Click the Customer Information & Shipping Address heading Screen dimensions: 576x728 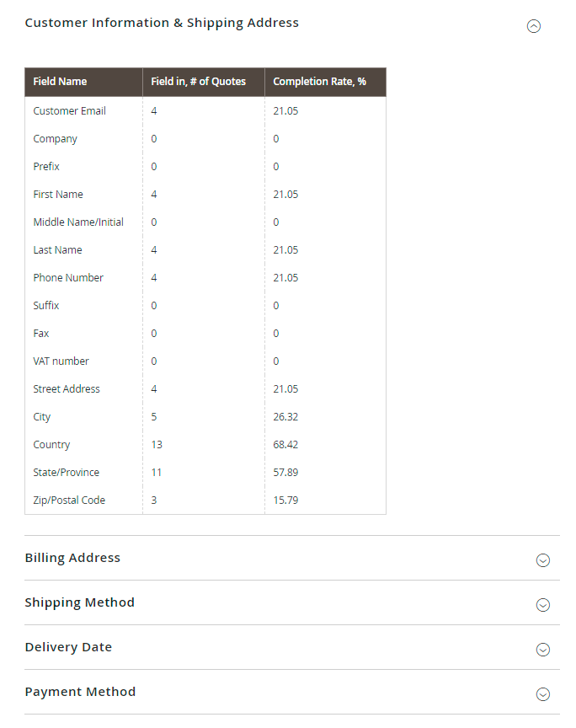tap(162, 23)
